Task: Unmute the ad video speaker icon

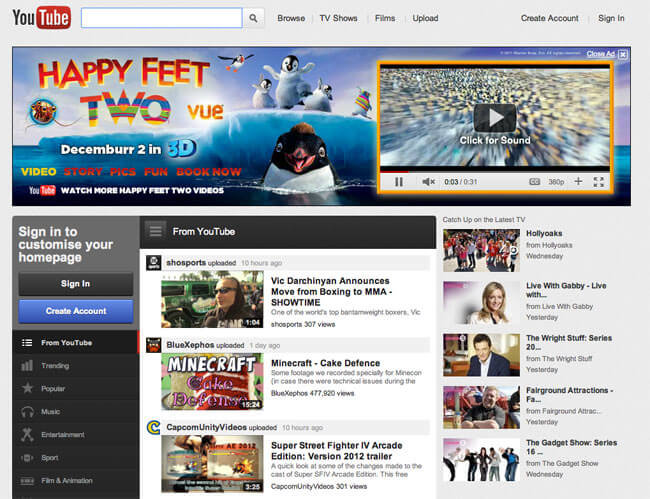Action: click(x=428, y=181)
